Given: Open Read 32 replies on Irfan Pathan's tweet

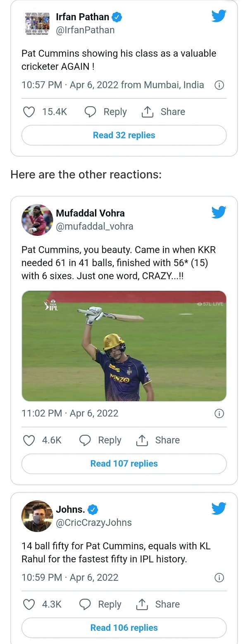Looking at the screenshot, I should (x=124, y=135).
